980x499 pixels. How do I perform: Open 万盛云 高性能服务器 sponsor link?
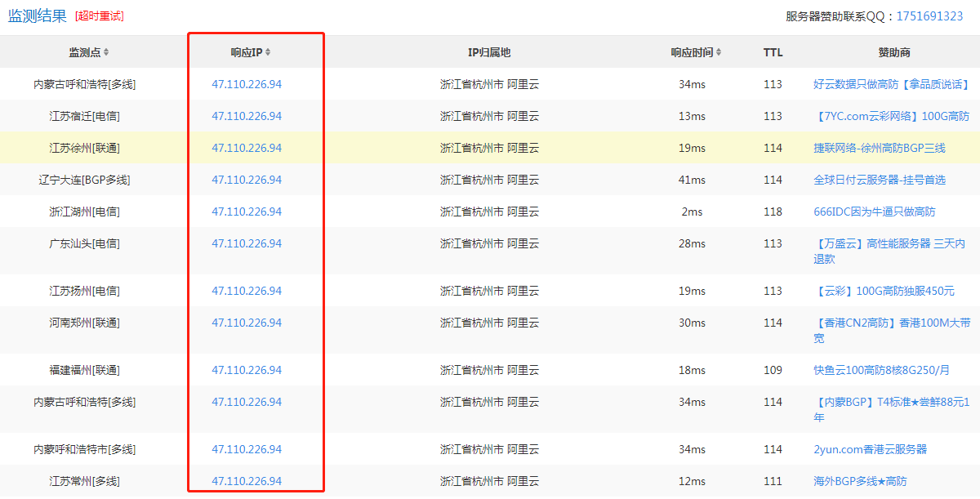pos(889,243)
